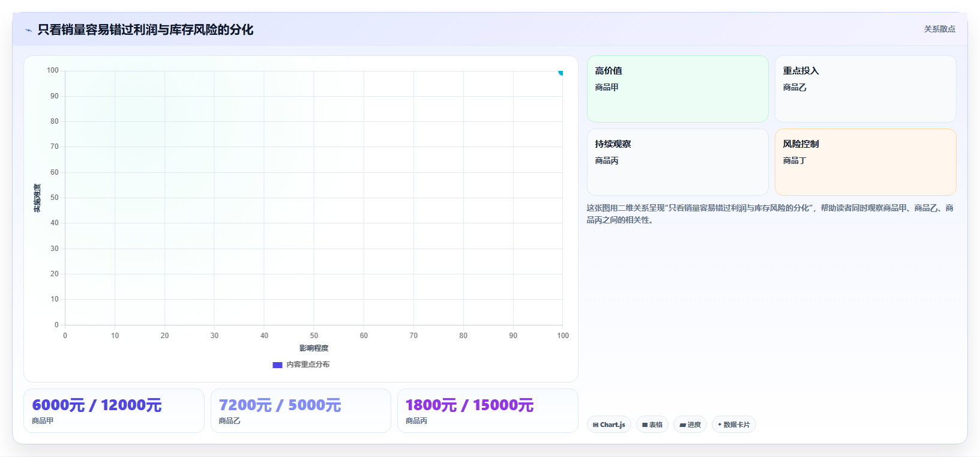Click 商品甲 inside the 高价值 card
Screen dimensions: 980x457
(607, 88)
